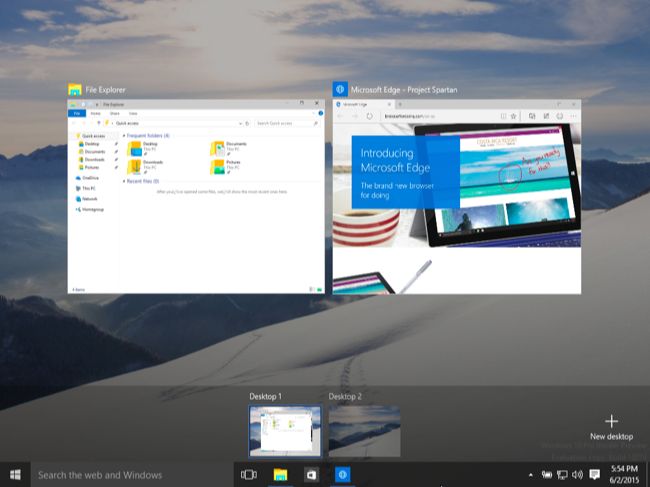Select the Microsoft Edge window preview
This screenshot has height=487, width=650.
point(456,196)
